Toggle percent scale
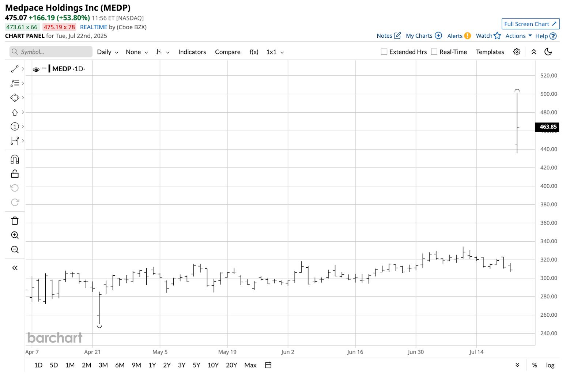This screenshot has height=392, width=585. [x=535, y=365]
